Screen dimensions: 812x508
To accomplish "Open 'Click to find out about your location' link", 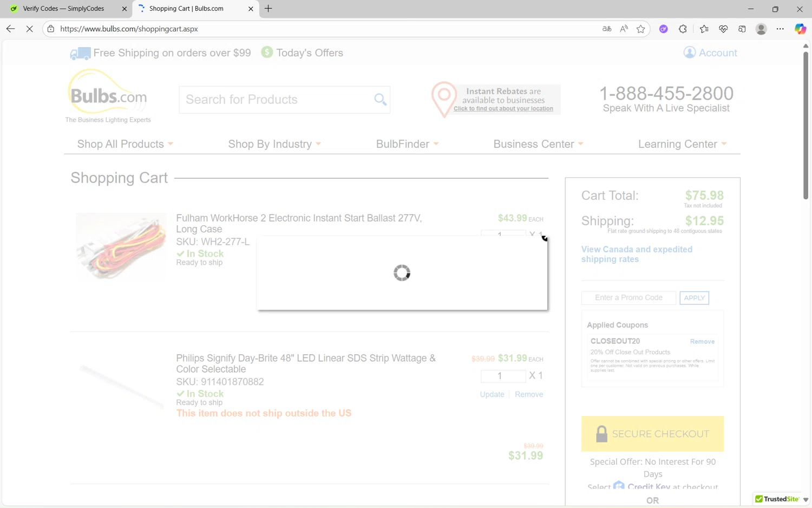I will 503,109.
